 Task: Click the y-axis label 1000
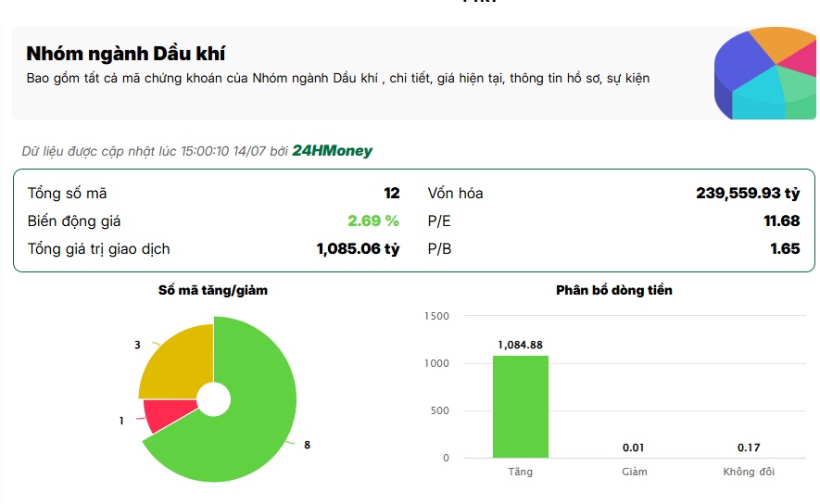(436, 363)
